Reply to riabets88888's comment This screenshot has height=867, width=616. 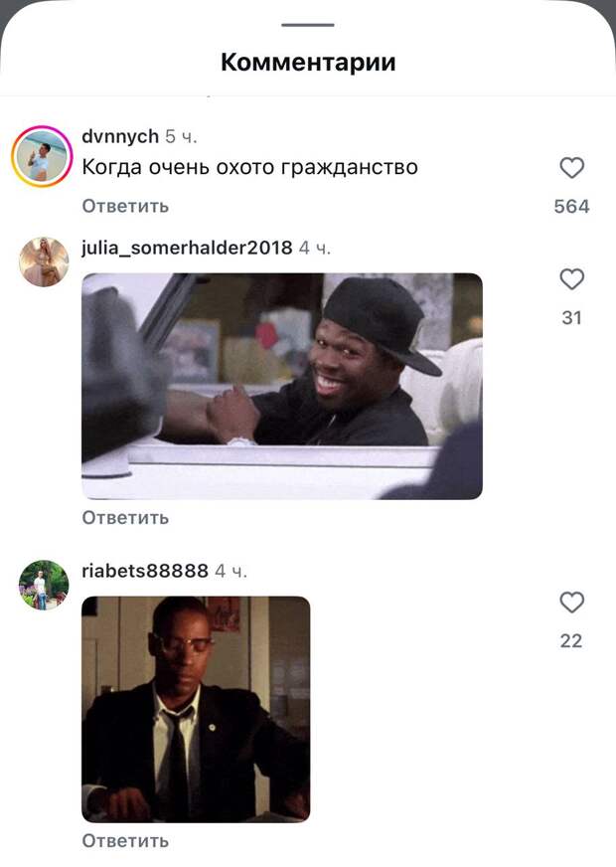click(125, 841)
